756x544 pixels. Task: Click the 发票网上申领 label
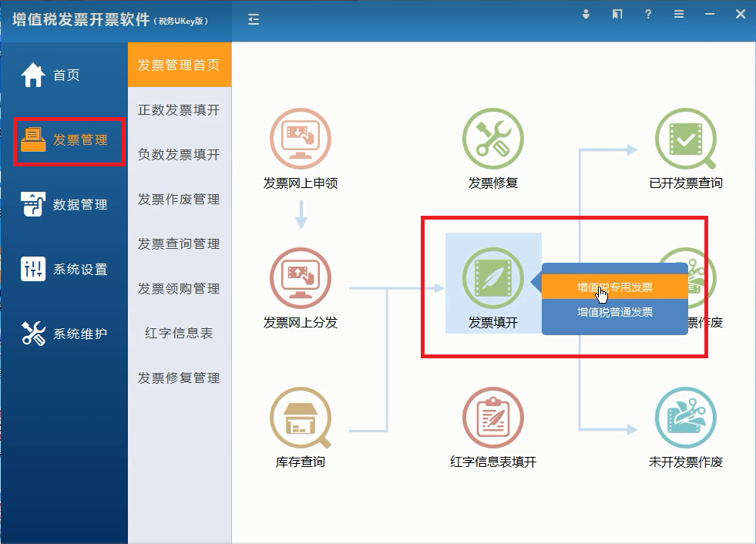click(x=301, y=183)
